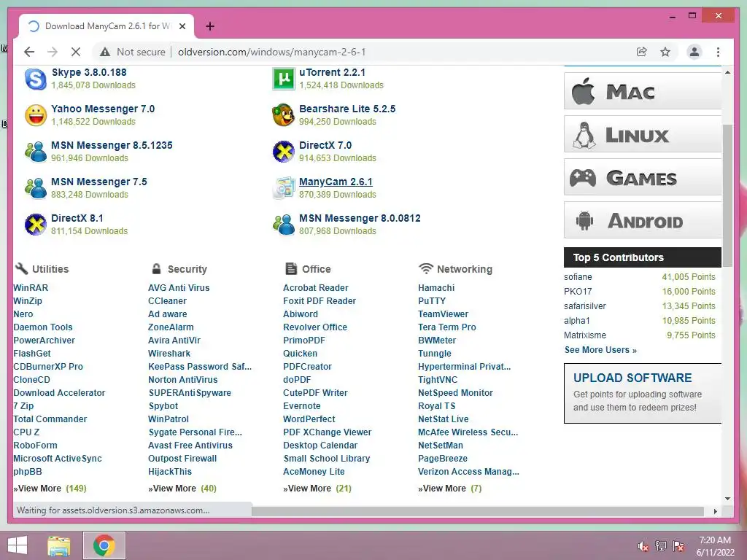This screenshot has width=747, height=560.
Task: Open the PKO17 contributor entry
Action: point(578,292)
